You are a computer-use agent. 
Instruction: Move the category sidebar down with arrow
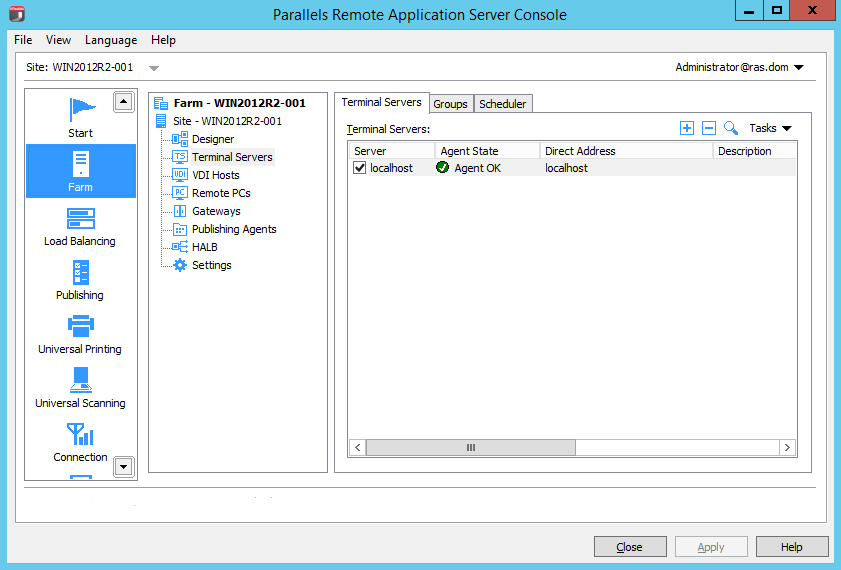[123, 467]
